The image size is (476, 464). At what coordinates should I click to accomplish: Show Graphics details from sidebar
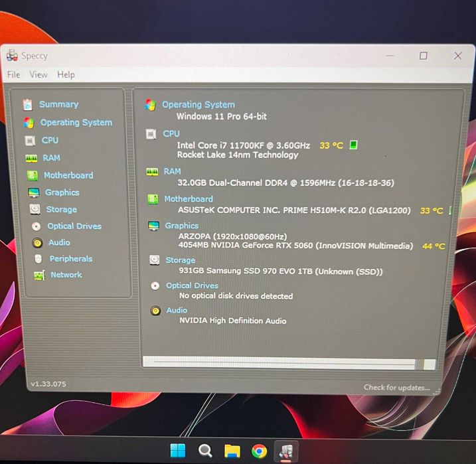pos(62,193)
